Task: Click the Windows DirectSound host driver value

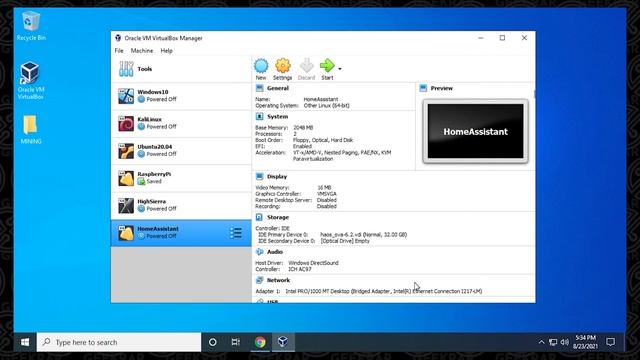Action: coord(313,263)
